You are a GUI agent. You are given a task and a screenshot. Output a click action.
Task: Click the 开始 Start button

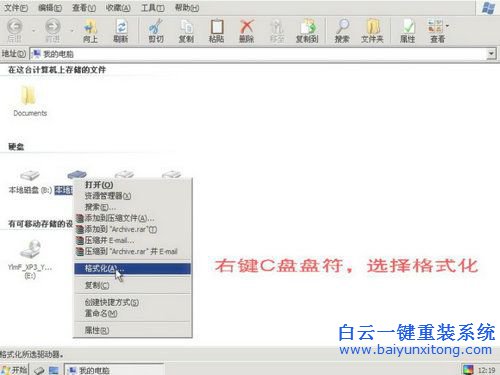14,370
